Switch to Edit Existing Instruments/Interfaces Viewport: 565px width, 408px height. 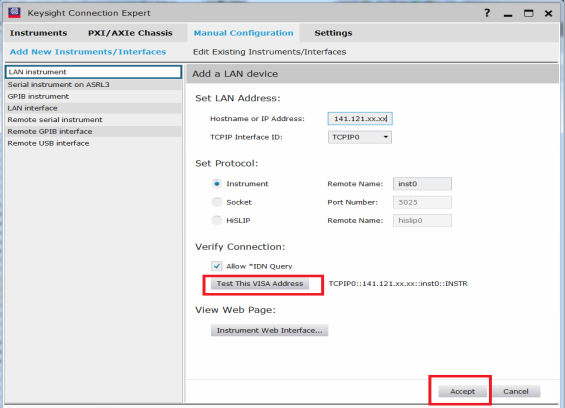[x=270, y=52]
